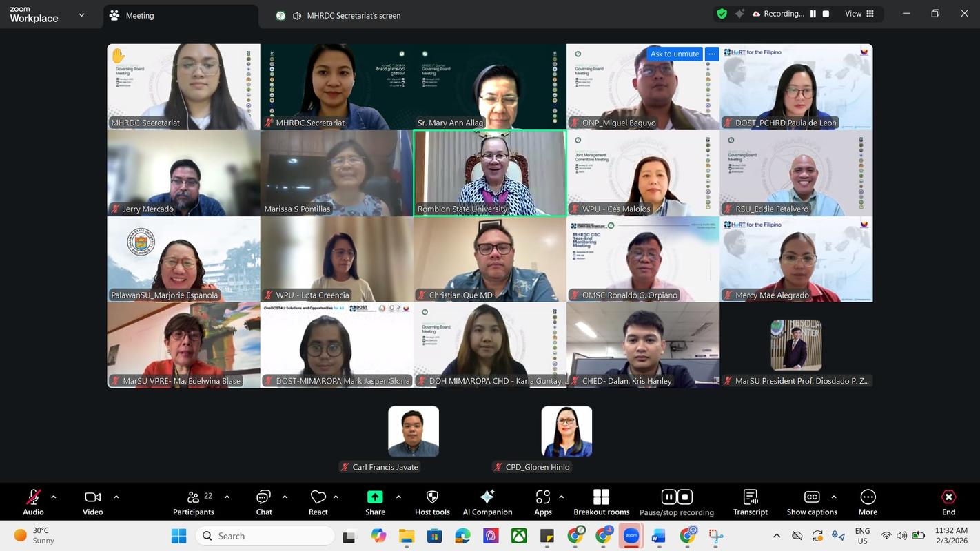The width and height of the screenshot is (980, 551).
Task: End the meeting
Action: click(x=949, y=502)
